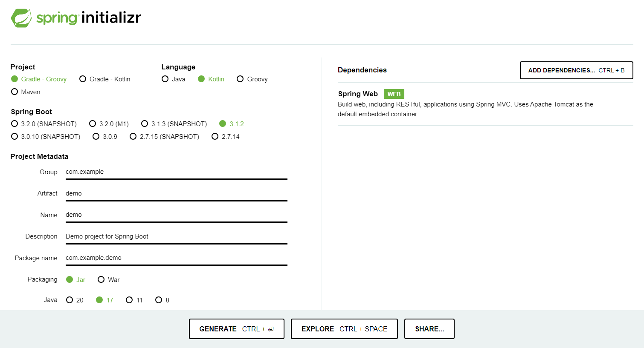Select Kotlin as the language
This screenshot has width=644, height=348.
coord(211,79)
